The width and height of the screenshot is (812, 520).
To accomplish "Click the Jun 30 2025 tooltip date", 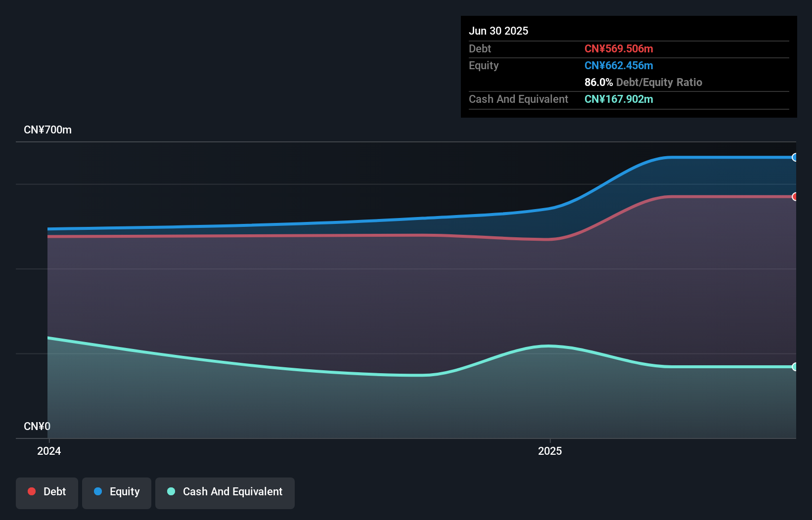I will 498,31.
